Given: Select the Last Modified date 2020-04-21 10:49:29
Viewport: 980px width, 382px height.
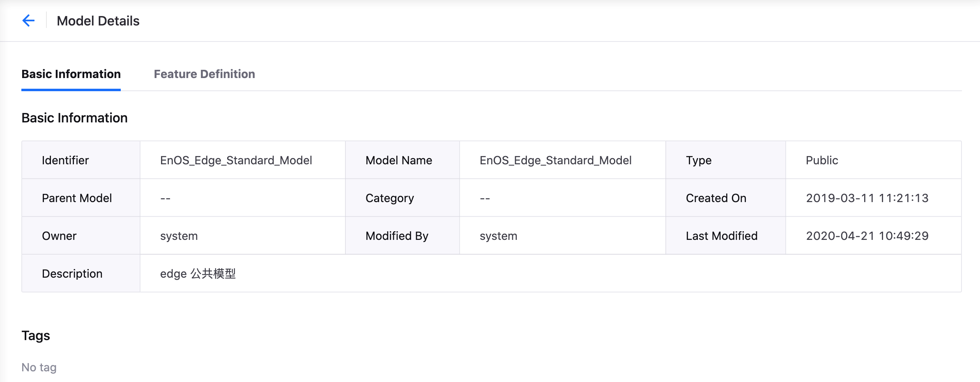Looking at the screenshot, I should coord(867,236).
